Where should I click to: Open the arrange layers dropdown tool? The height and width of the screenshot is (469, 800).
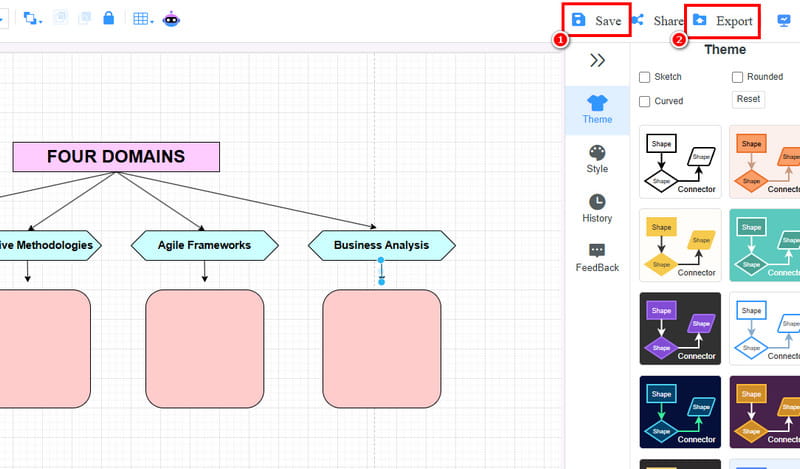(32, 19)
